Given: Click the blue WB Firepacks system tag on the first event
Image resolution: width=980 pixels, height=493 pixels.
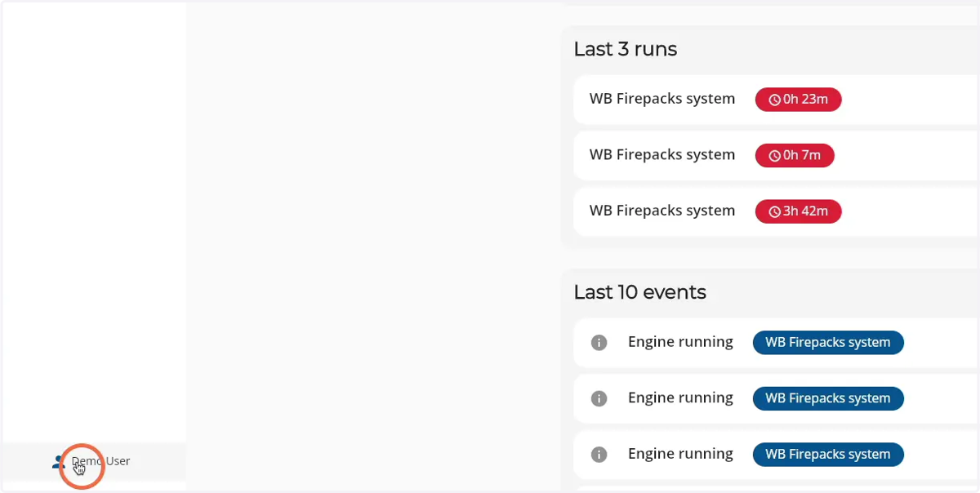Looking at the screenshot, I should 828,343.
